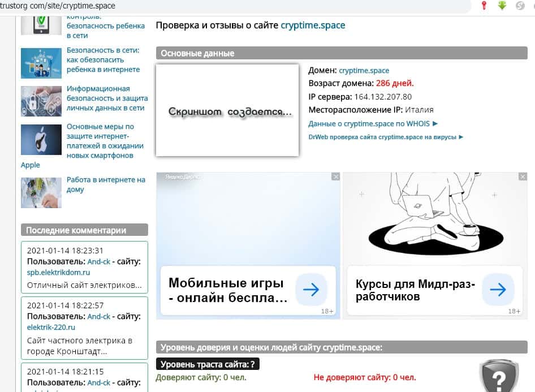535x392 pixels.
Task: Click the Курсы для Мидл-разработчиков ad text
Action: (415, 290)
